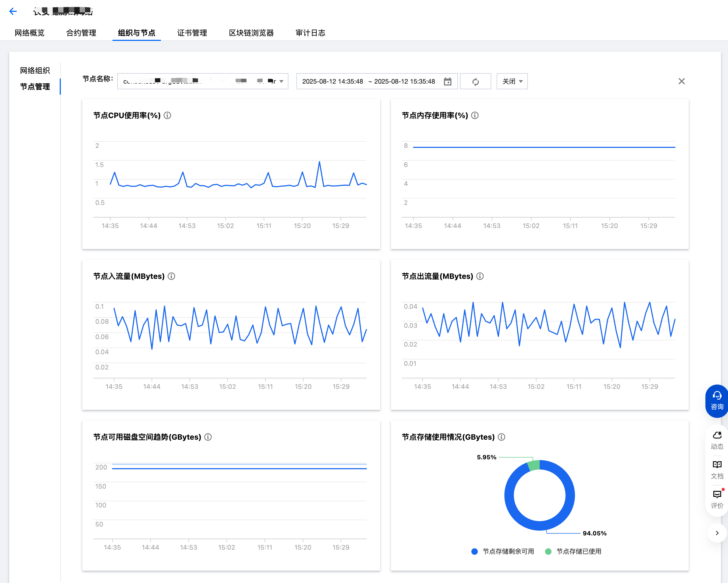This screenshot has width=728, height=583.
Task: Click info icon beside 节点存储使用情况
Action: (501, 437)
